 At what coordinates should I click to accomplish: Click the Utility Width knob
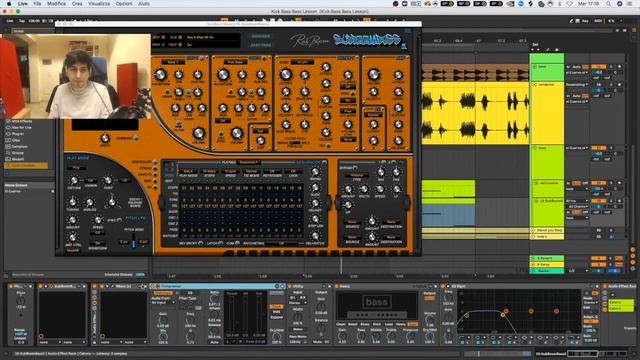click(x=298, y=318)
